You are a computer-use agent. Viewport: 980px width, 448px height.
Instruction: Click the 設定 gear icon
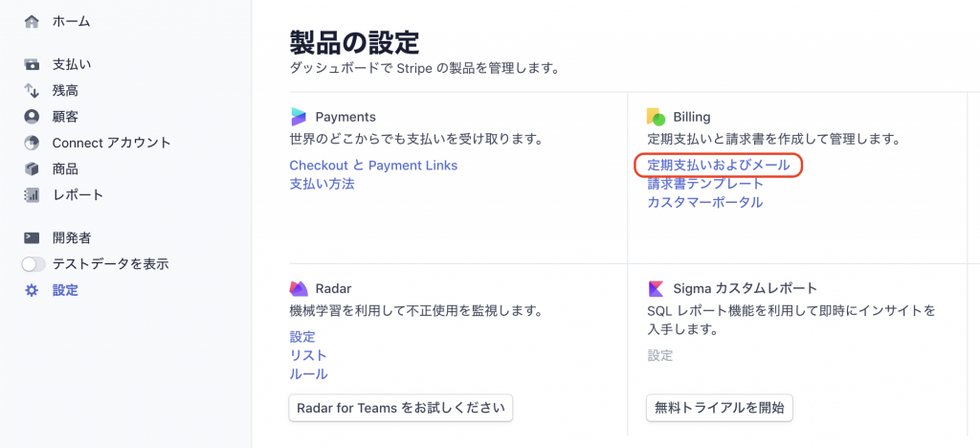32,290
